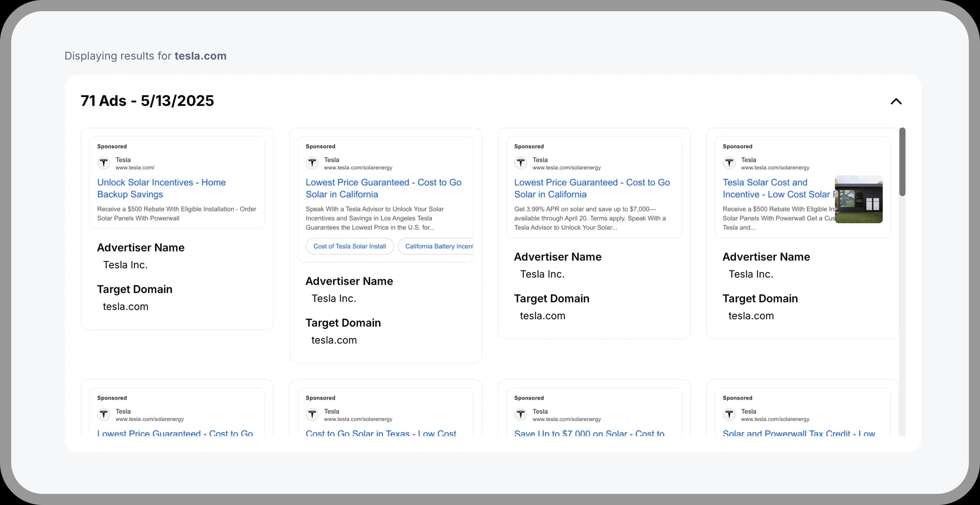The width and height of the screenshot is (980, 505).
Task: Click Tesla logo in Tesla Solar Cost and Incentive ad
Action: point(729,163)
